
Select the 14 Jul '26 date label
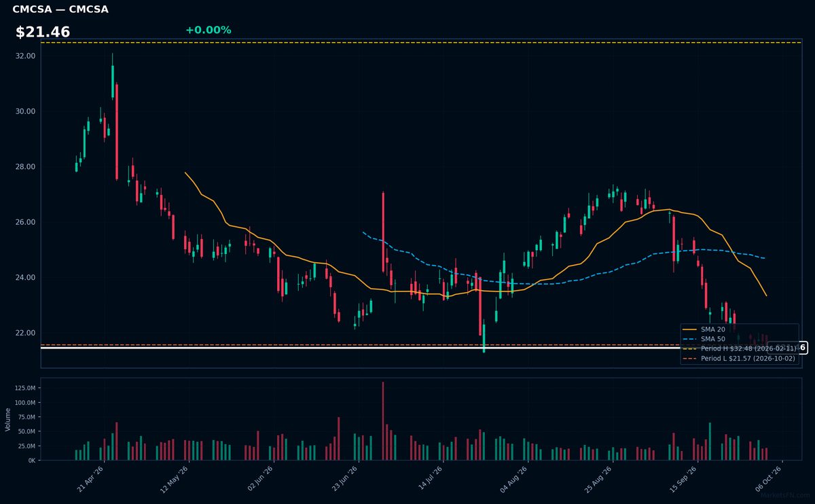point(430,478)
